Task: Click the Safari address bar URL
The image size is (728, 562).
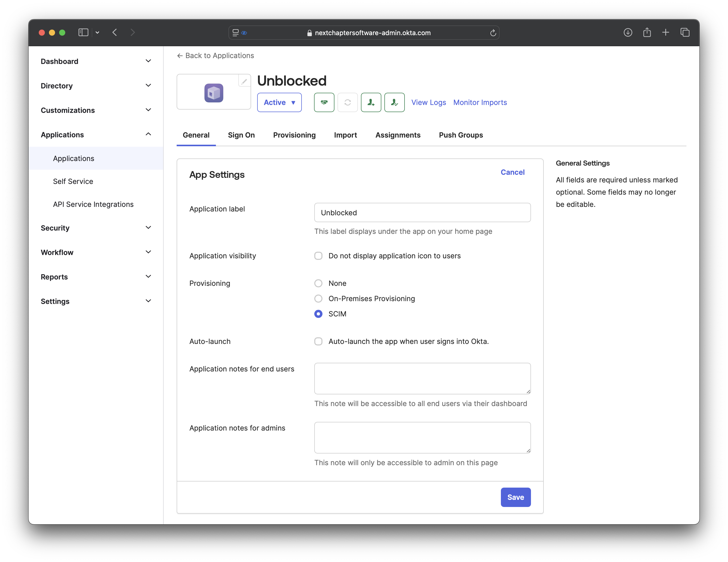Action: (372, 33)
